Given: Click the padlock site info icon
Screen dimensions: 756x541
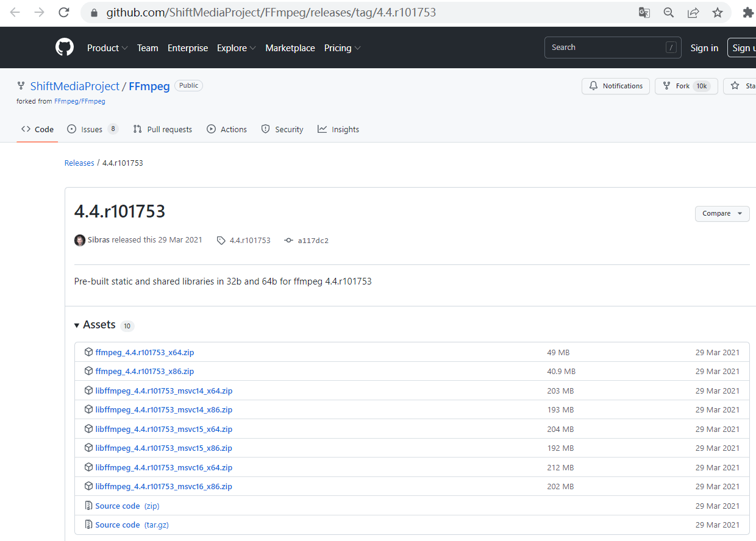Looking at the screenshot, I should tap(94, 13).
